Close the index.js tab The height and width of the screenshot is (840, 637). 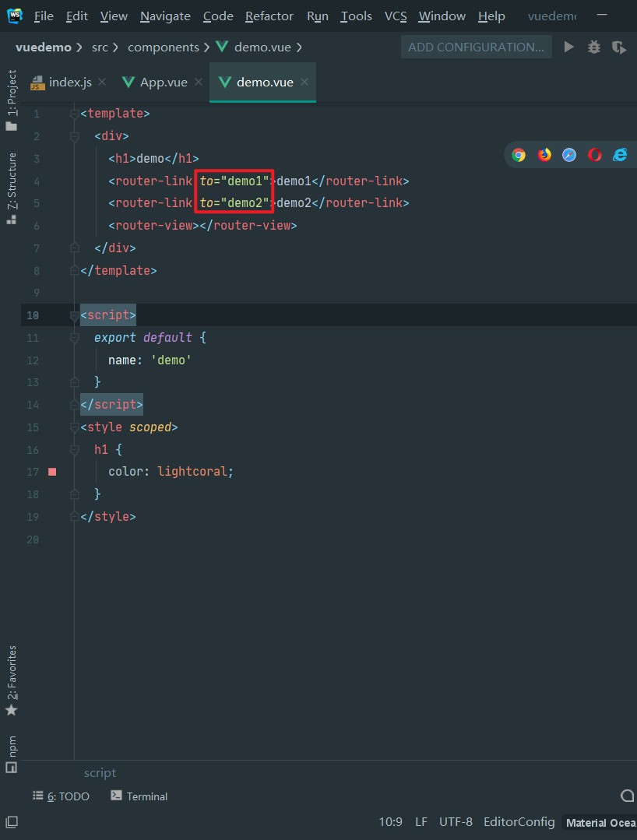click(x=102, y=82)
